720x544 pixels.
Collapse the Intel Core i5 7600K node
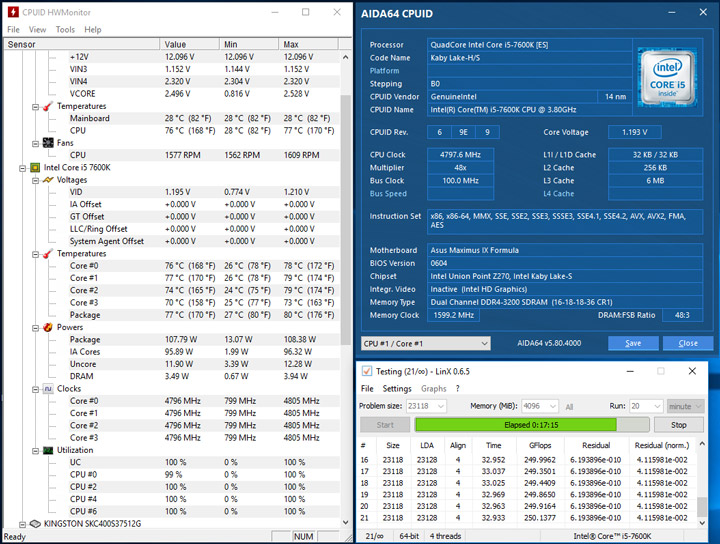click(x=22, y=168)
